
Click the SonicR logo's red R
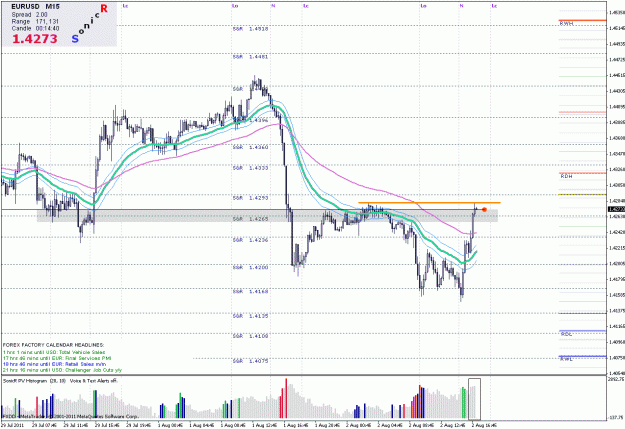[104, 8]
